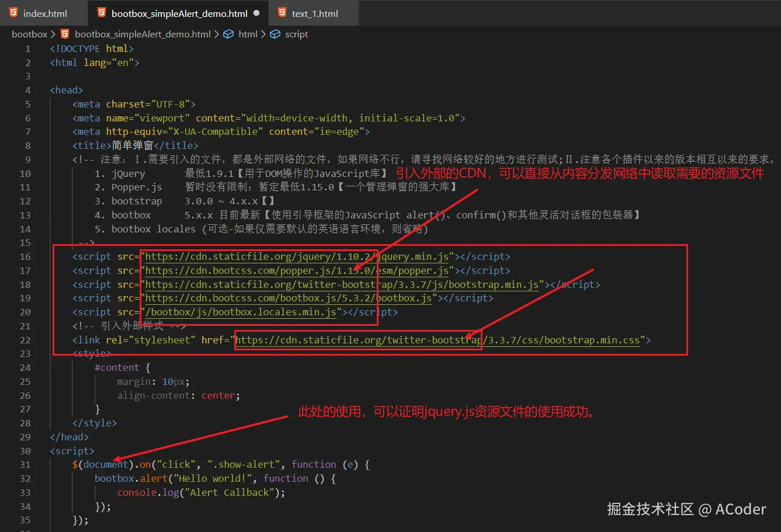This screenshot has height=532, width=781.
Task: Follow the jquery.min.js CDN link
Action: [297, 256]
